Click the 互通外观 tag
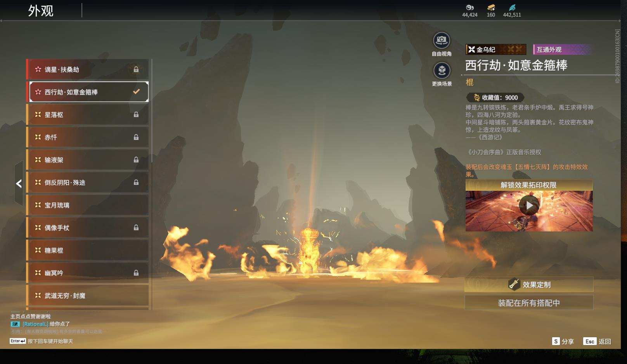 pos(563,49)
